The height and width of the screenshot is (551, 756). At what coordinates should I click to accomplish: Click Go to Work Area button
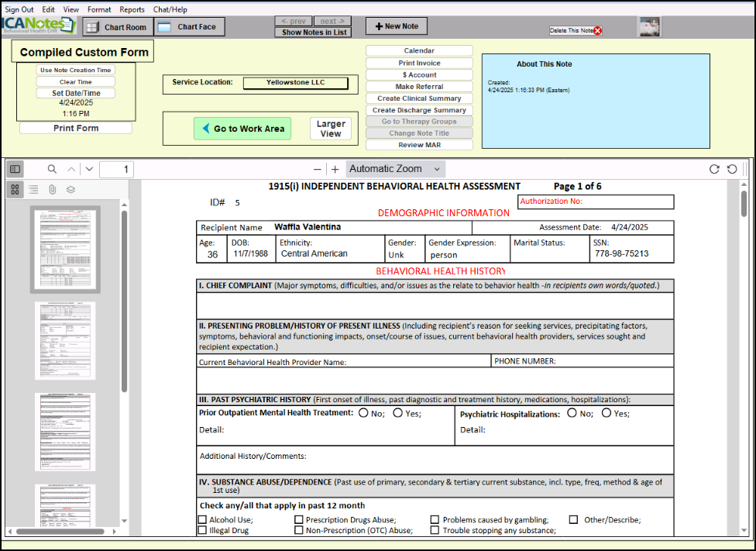click(x=242, y=129)
